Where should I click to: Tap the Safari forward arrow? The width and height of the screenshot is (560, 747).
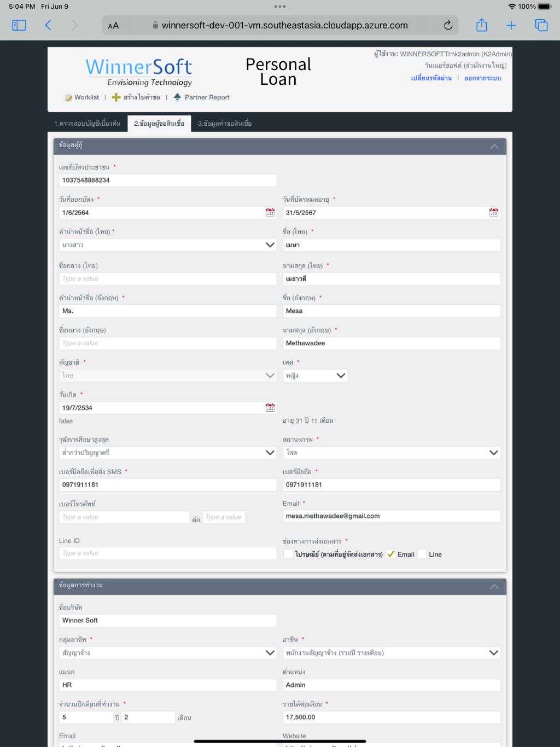(75, 25)
